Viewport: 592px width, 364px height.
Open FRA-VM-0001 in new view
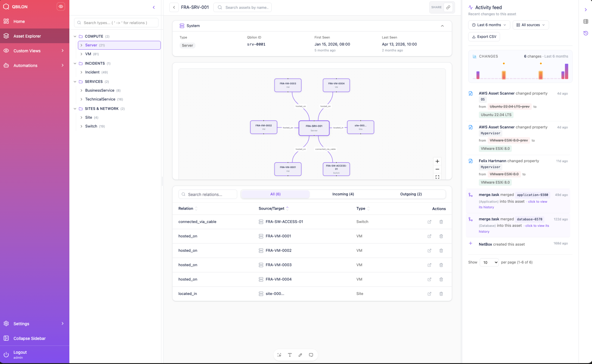tap(429, 236)
